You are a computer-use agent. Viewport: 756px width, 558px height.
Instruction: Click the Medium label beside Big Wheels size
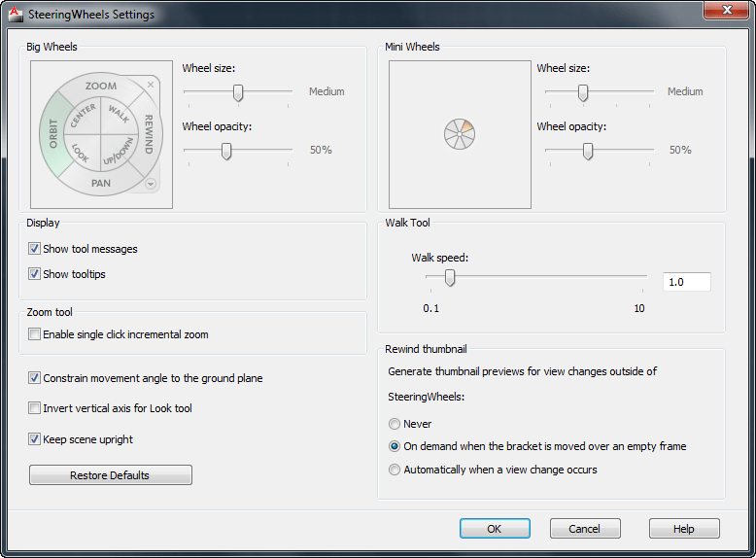click(326, 91)
